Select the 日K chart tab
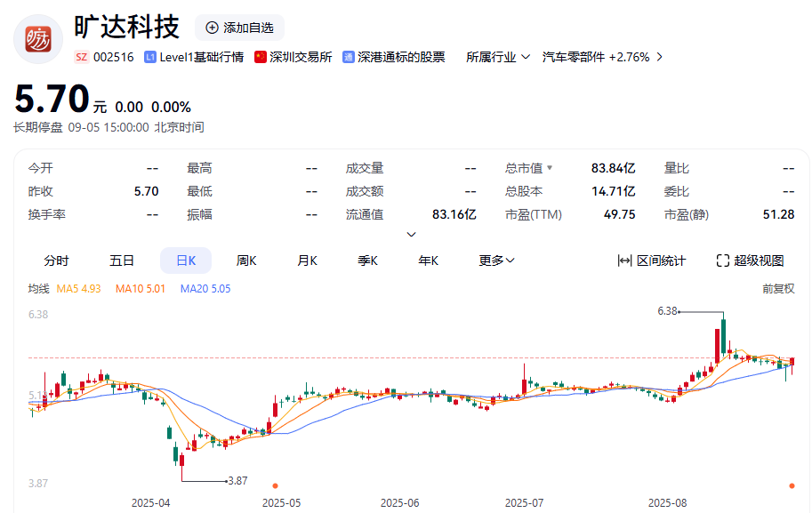The image size is (812, 513). (x=186, y=261)
